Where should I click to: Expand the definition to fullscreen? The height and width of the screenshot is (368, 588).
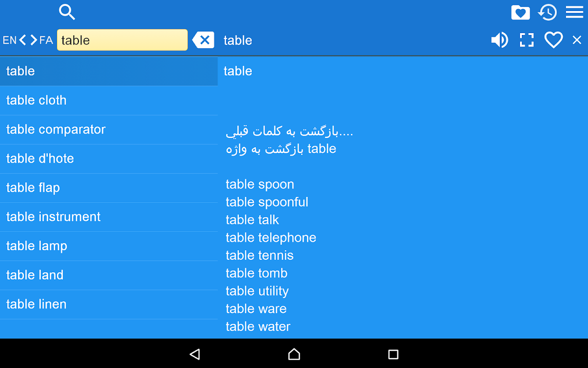click(x=526, y=40)
